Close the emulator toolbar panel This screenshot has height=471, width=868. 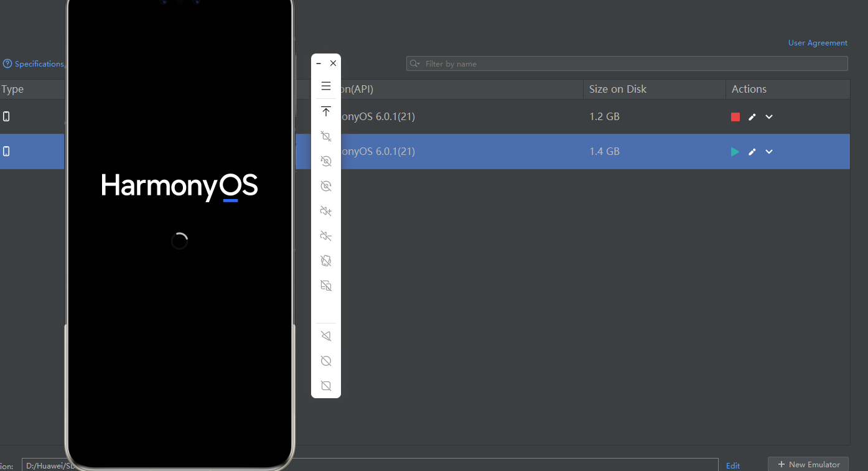[x=334, y=63]
